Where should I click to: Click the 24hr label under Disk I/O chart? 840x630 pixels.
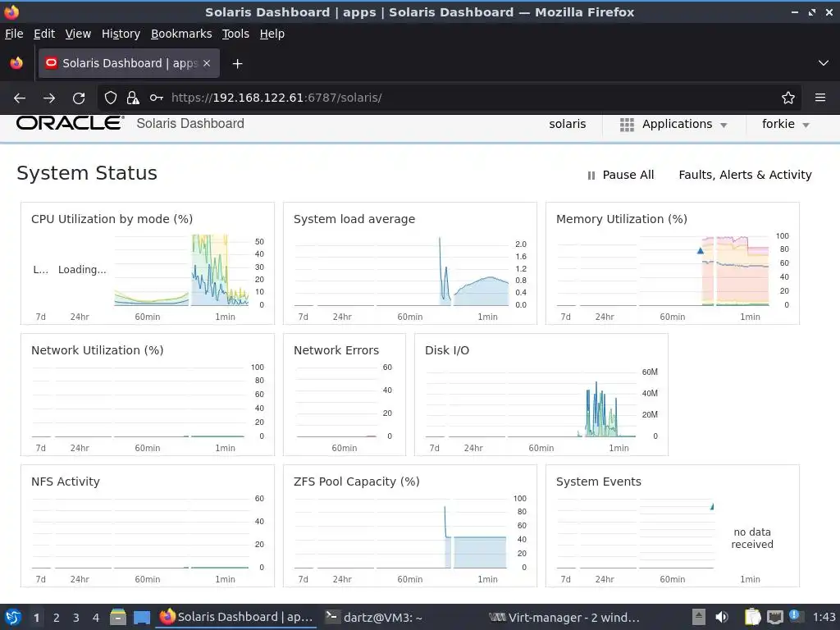(x=473, y=448)
